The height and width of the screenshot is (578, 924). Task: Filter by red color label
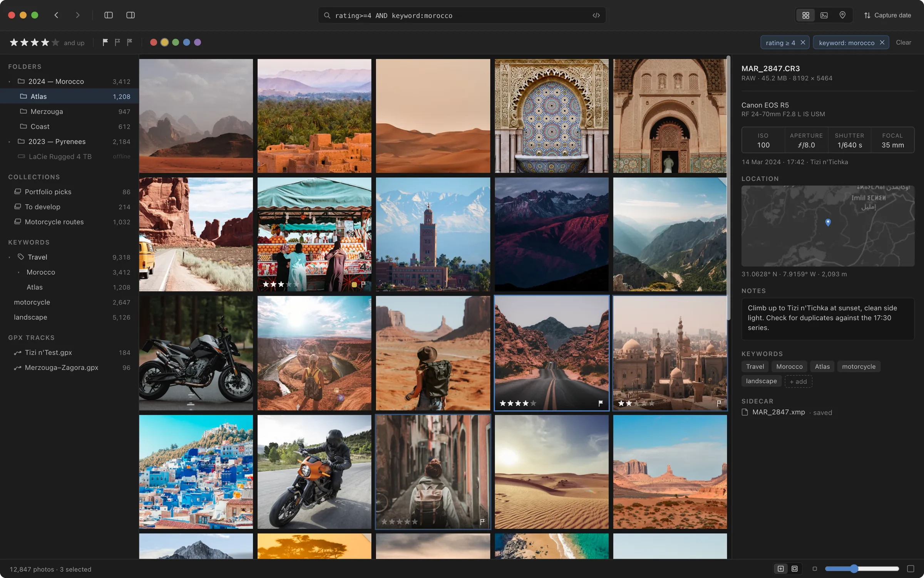click(153, 42)
